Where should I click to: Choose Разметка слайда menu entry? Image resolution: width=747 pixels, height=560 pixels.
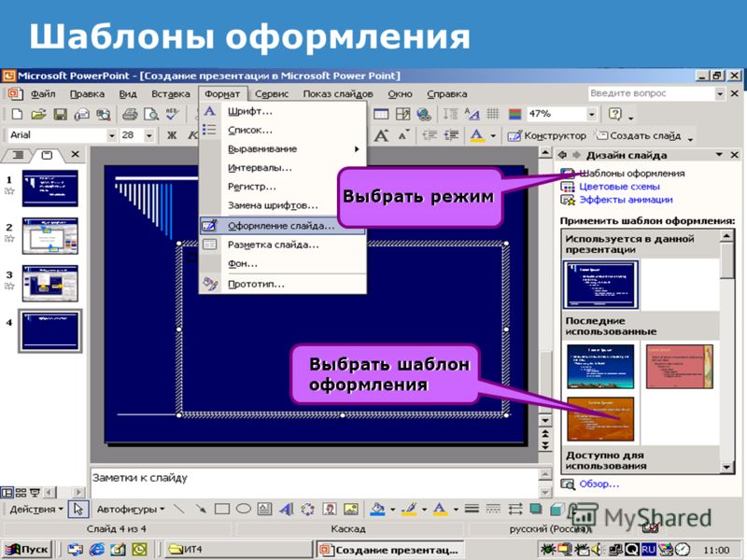(283, 245)
